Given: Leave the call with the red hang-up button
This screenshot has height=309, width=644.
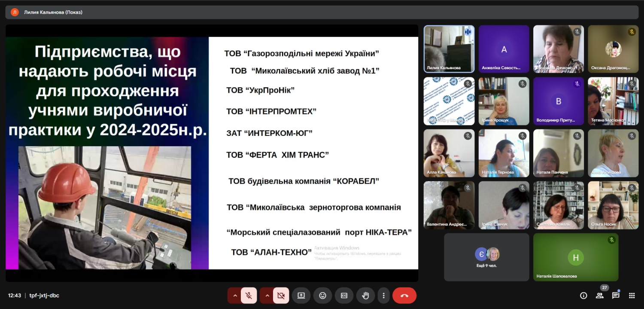Looking at the screenshot, I should [x=404, y=296].
